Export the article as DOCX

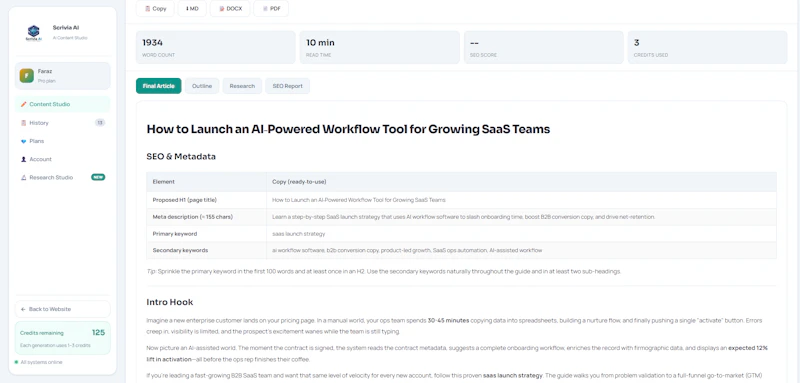click(230, 9)
